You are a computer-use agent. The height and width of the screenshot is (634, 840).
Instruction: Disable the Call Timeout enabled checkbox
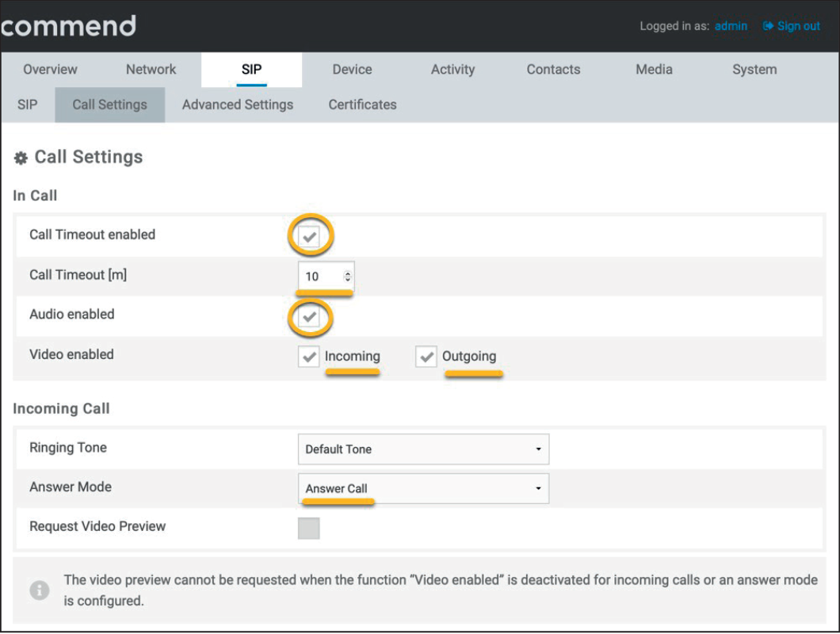click(311, 235)
